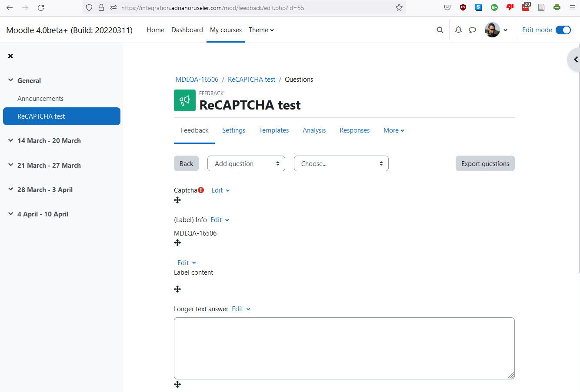580x392 pixels.
Task: Click the Captcha required warning icon
Action: click(201, 190)
